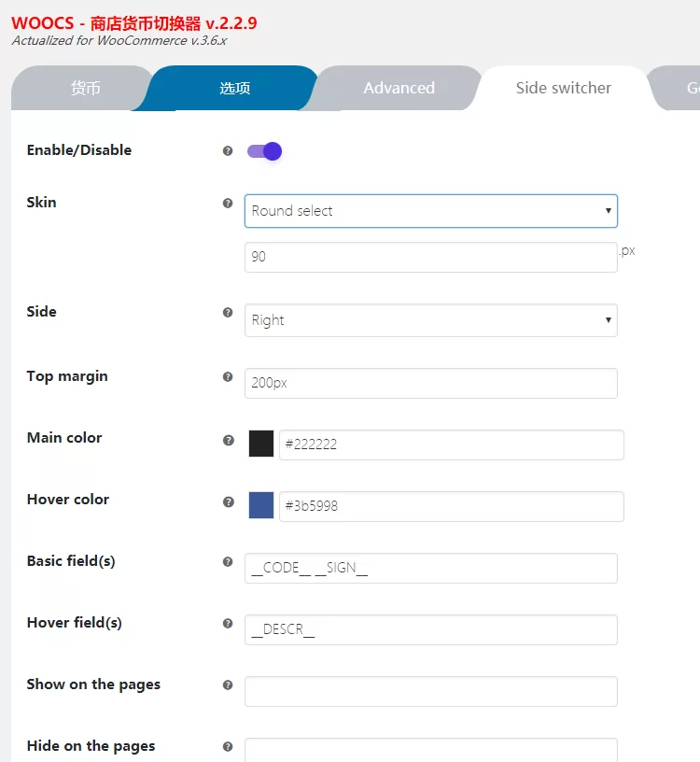
Task: Click the Hover field(s) input with __DESCR__
Action: (x=431, y=629)
